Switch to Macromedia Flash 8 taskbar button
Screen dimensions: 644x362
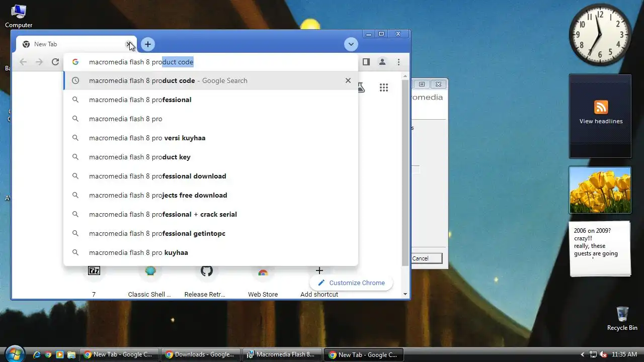coord(282,354)
